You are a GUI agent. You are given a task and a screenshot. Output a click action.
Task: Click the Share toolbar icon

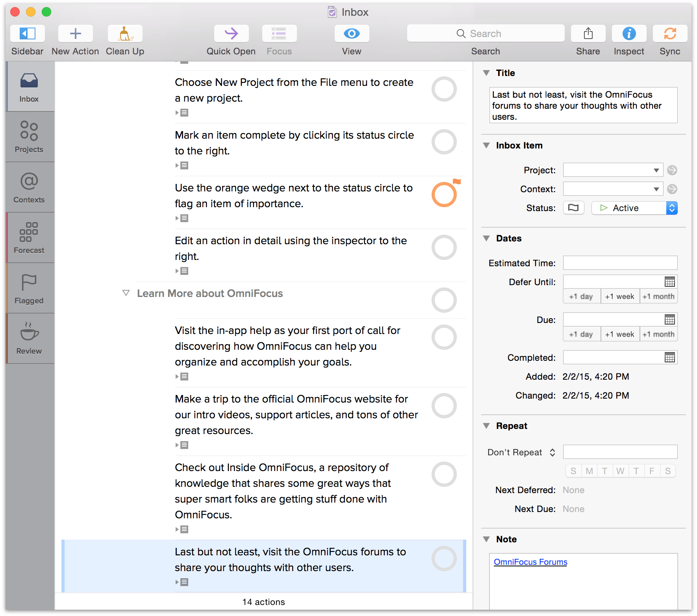588,33
